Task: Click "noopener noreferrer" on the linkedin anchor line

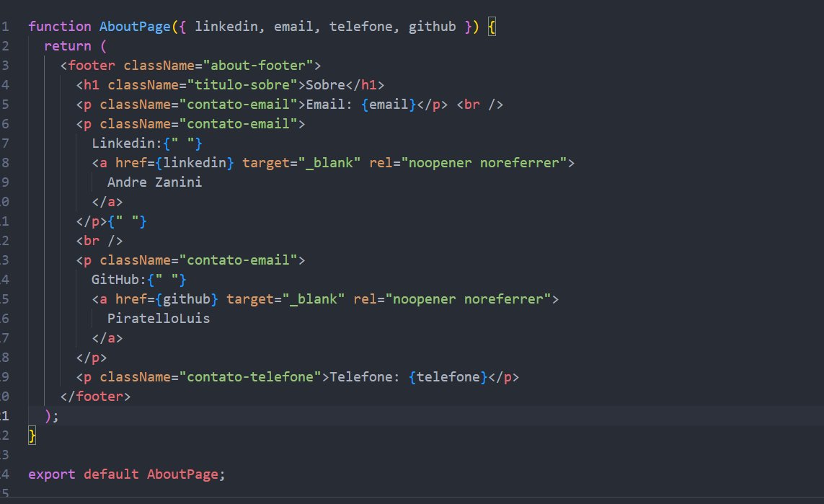Action: [x=484, y=162]
